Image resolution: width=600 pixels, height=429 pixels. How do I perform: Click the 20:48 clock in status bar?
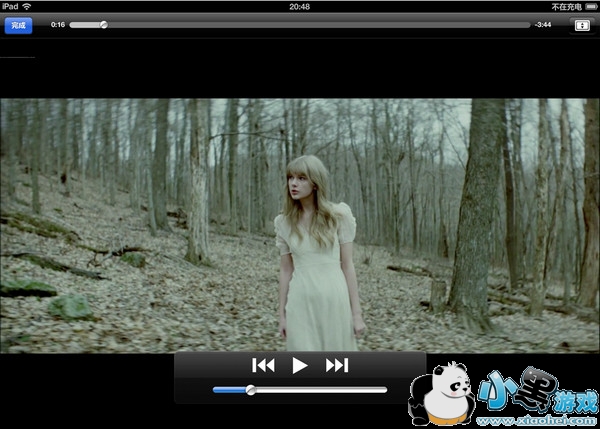pyautogui.click(x=300, y=7)
